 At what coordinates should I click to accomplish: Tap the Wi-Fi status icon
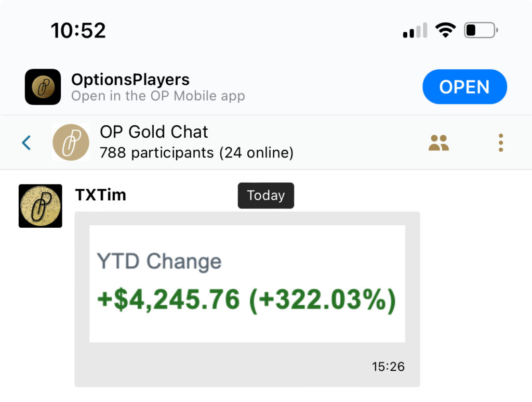[445, 31]
